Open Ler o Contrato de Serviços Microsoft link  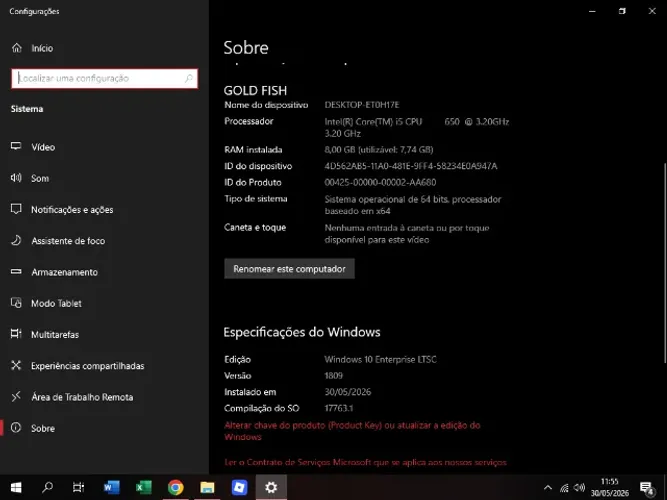[365, 462]
